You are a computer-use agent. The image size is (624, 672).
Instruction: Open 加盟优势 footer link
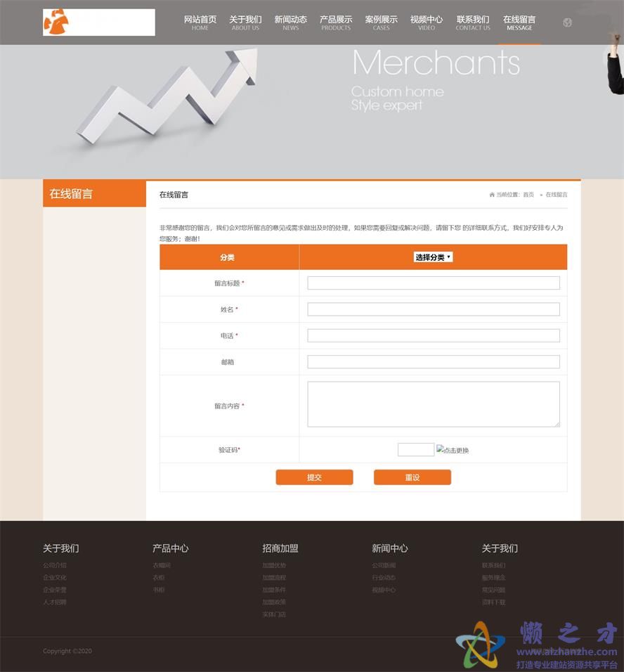click(274, 565)
